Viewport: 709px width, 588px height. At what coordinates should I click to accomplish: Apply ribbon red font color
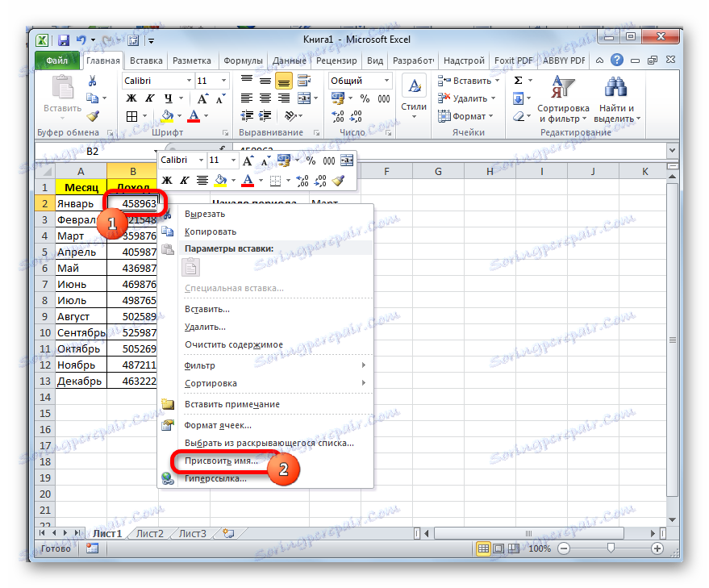194,116
